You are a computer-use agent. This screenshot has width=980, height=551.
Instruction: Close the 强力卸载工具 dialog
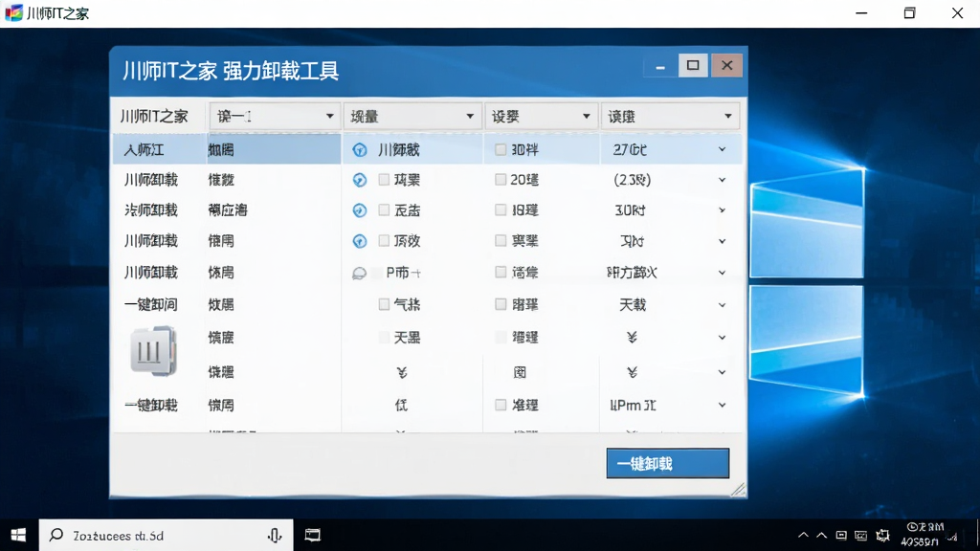tap(727, 66)
